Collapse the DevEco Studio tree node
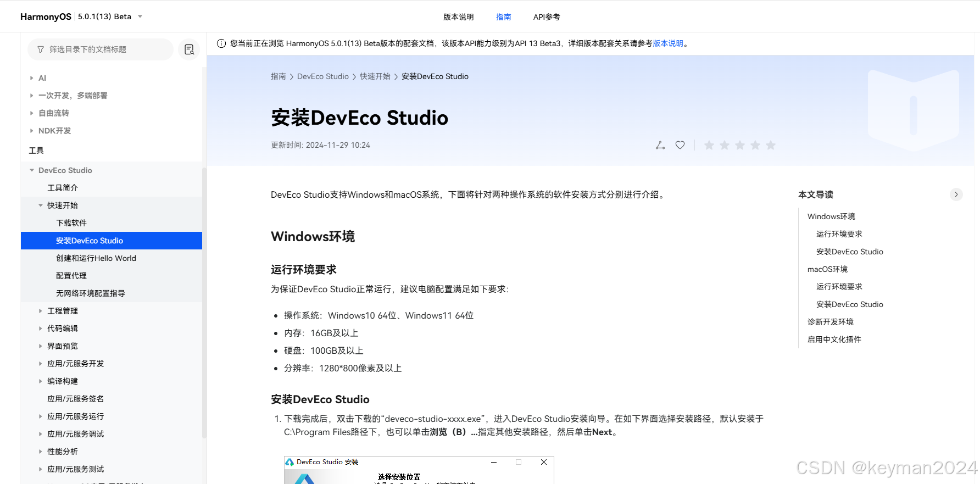980x484 pixels. 32,170
